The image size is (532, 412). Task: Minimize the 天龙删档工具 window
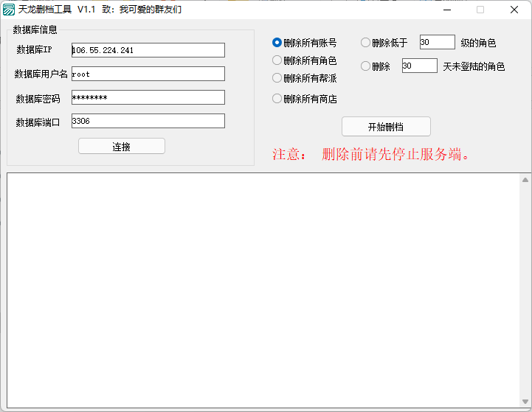(446, 10)
